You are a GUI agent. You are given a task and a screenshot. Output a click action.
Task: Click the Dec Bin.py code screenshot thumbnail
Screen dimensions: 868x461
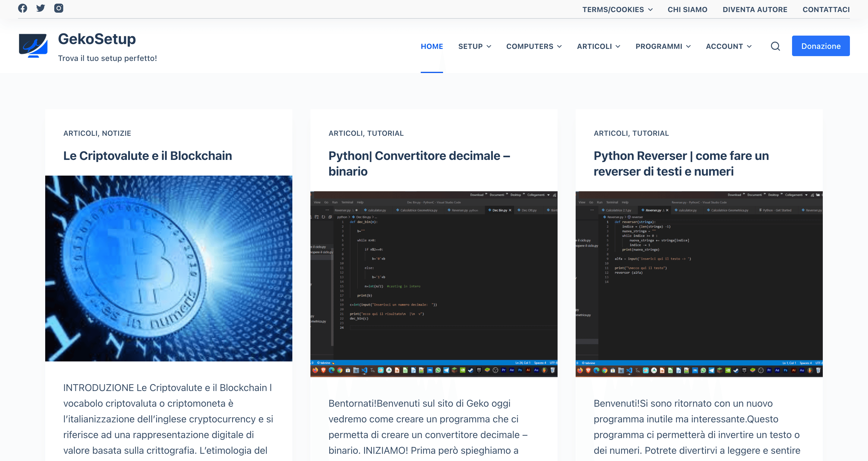point(434,284)
